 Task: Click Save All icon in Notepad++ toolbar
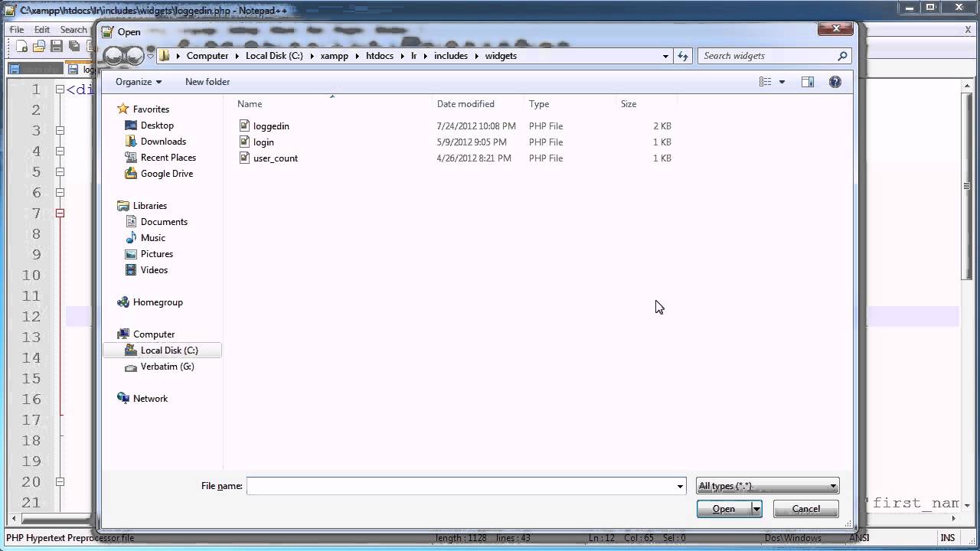[x=73, y=47]
